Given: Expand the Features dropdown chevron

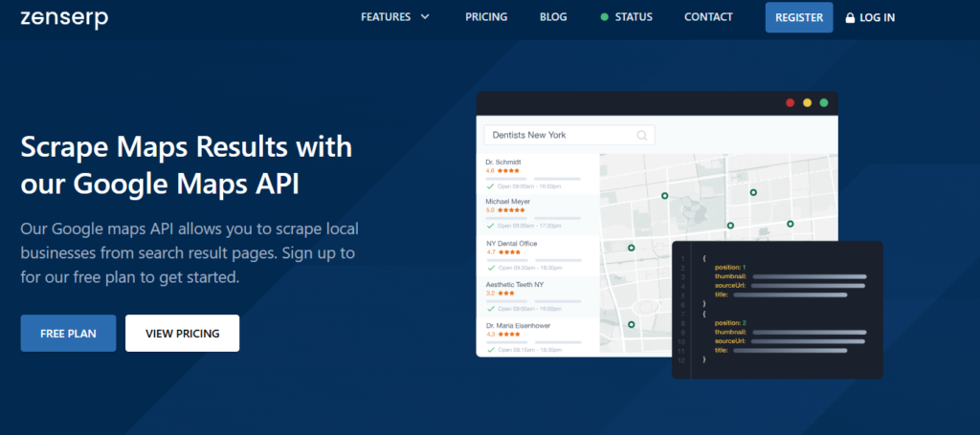Looking at the screenshot, I should [425, 17].
